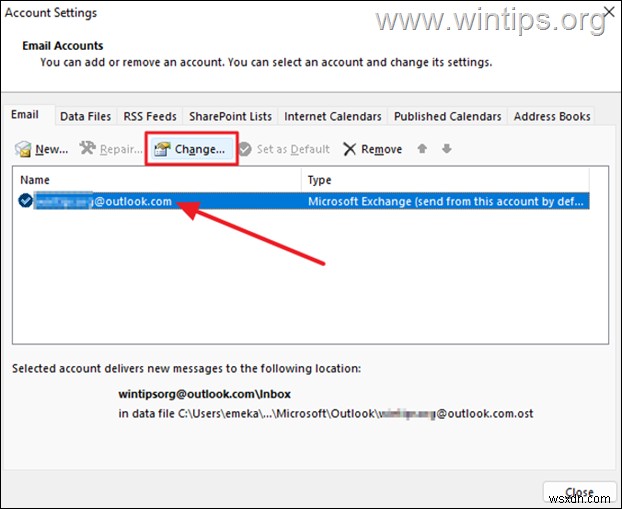This screenshot has height=509, width=622.
Task: Click the New account envelope icon
Action: 23,149
